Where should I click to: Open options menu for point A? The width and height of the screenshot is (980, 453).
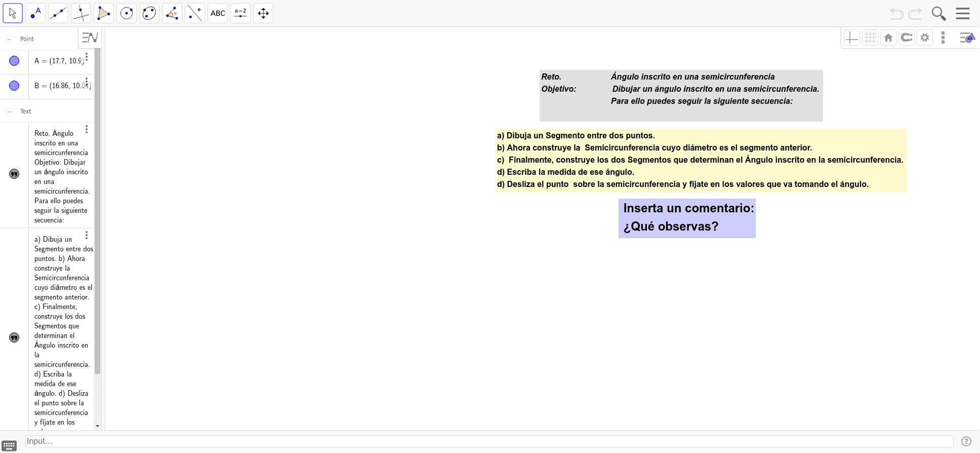[87, 57]
